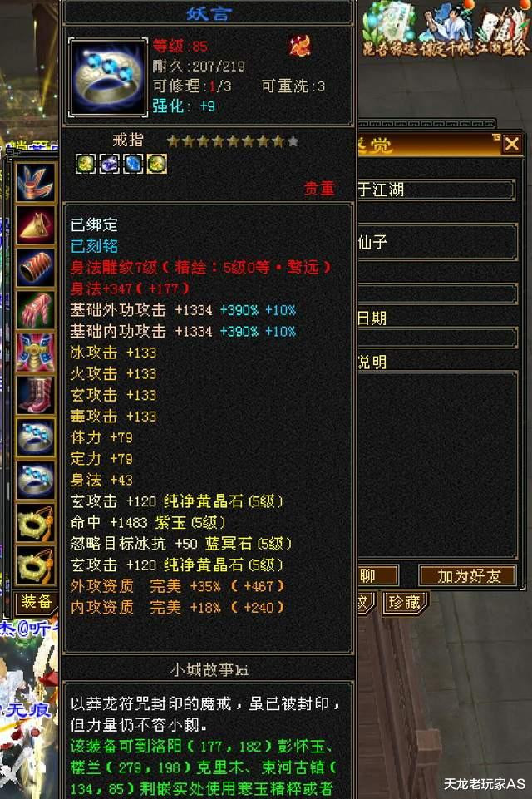Select the bottom yellow amulet slot
Viewport: 532px width, 799px height.
[x=35, y=565]
